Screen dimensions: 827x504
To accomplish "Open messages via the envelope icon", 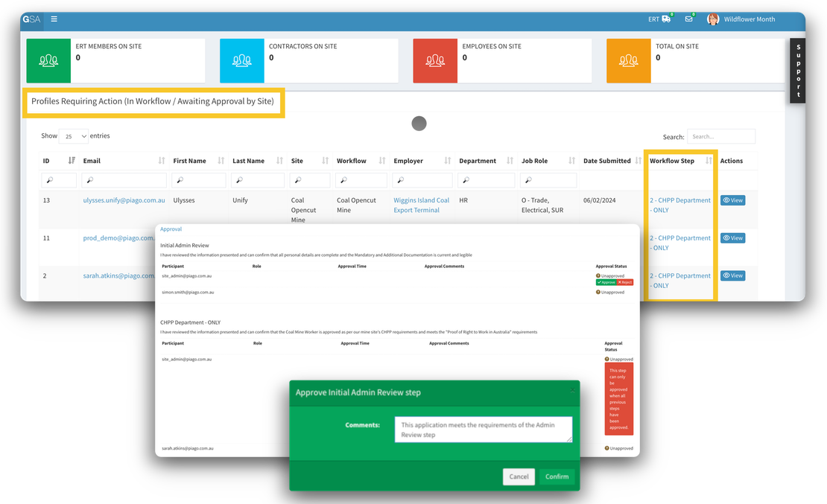I will (x=689, y=19).
